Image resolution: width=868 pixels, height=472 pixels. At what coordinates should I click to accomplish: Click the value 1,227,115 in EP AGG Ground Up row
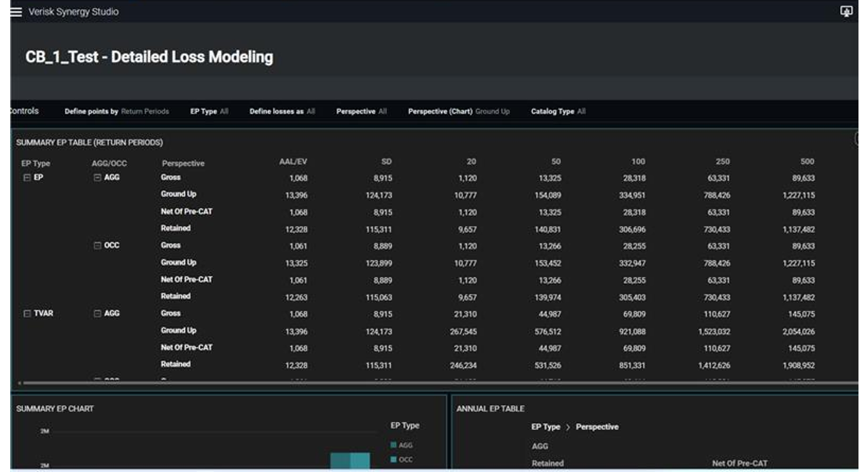coord(799,195)
